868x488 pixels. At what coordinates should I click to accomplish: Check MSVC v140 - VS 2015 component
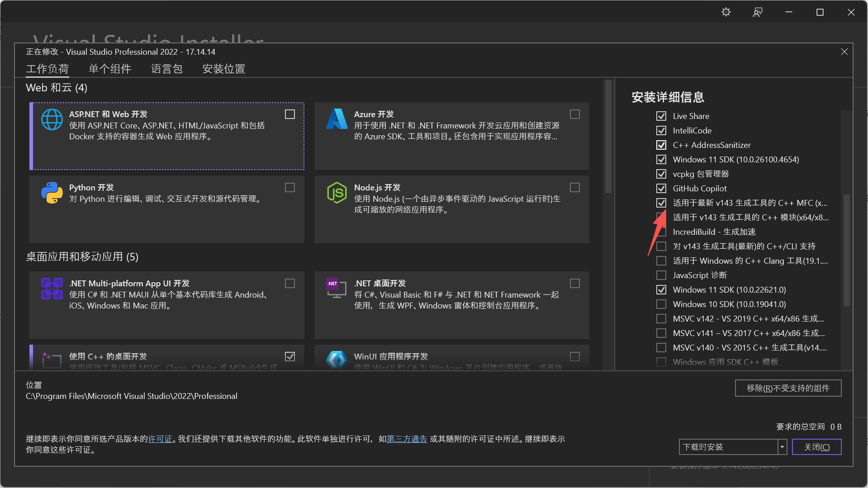click(x=661, y=348)
